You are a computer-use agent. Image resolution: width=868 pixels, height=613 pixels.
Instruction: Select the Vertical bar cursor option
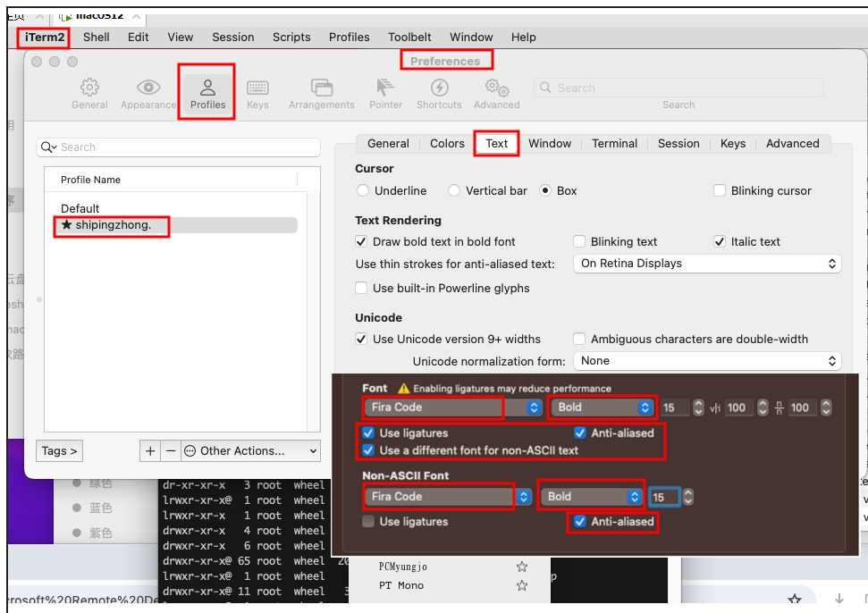454,191
